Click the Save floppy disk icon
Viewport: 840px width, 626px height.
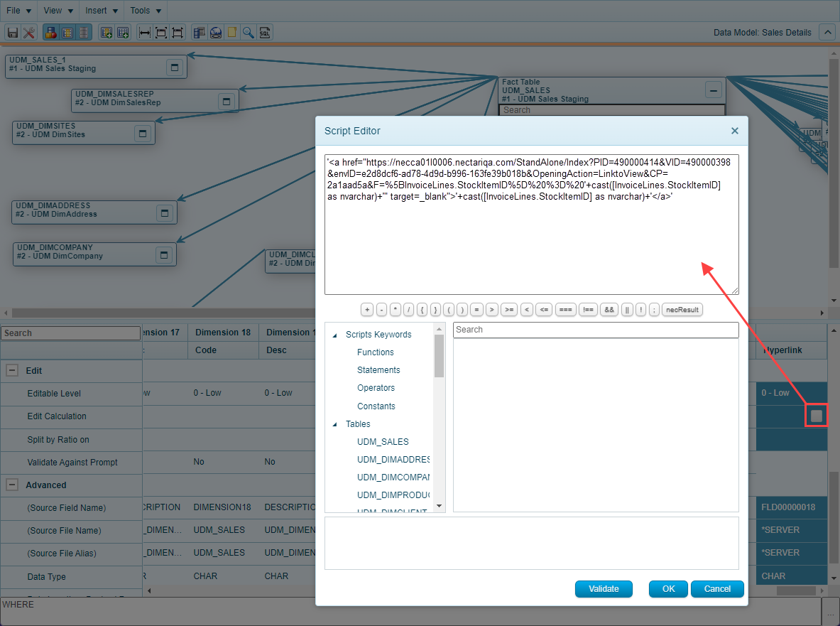click(x=12, y=33)
